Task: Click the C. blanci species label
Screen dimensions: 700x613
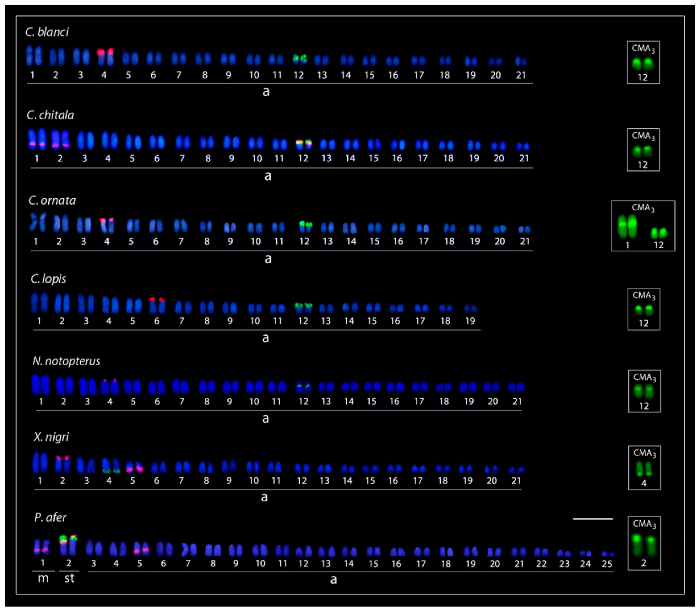Action: coord(47,32)
